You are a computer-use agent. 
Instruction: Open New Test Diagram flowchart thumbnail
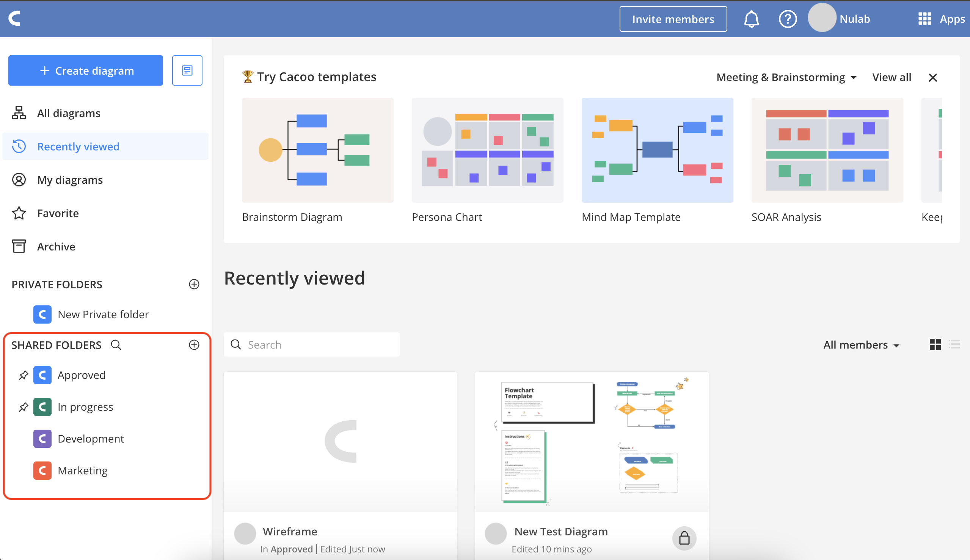coord(592,441)
